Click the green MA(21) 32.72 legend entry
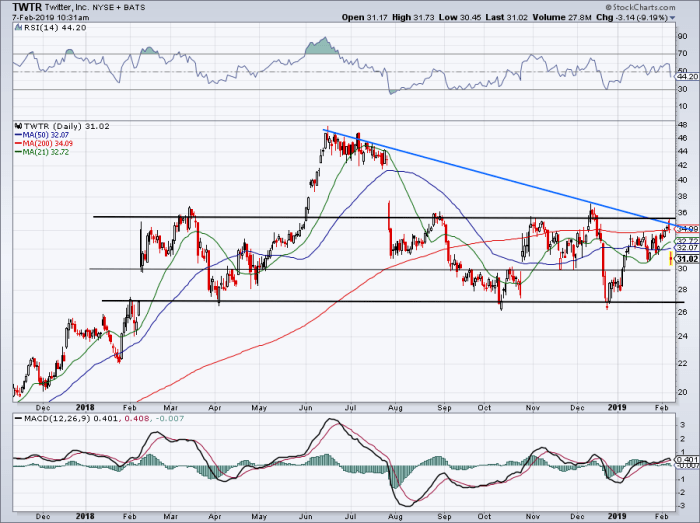700x523 pixels. click(x=42, y=152)
